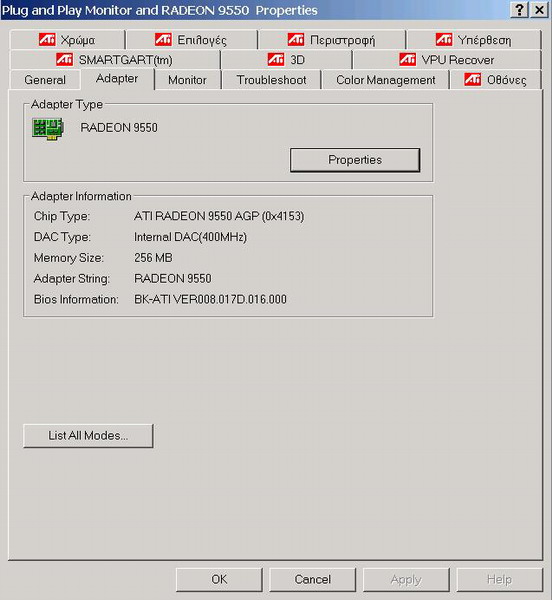Dismiss dialog with Cancel button

(x=313, y=580)
